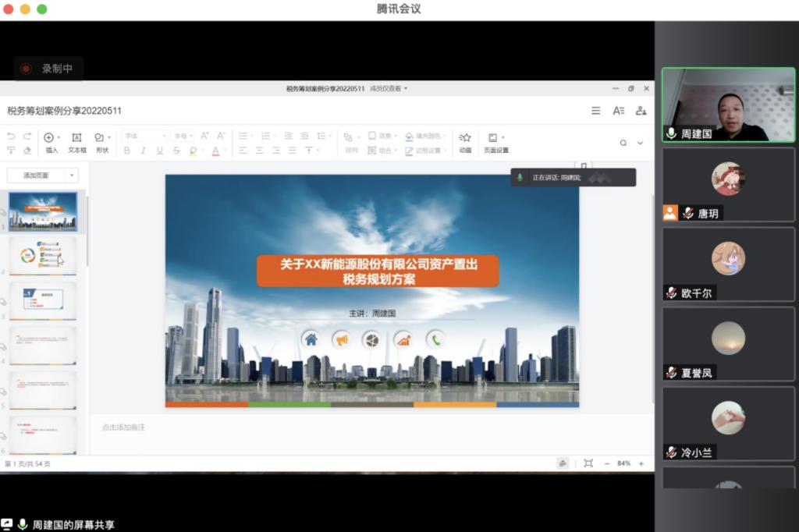Click the collaborators icon at top right
Image resolution: width=799 pixels, height=532 pixels.
coord(641,111)
